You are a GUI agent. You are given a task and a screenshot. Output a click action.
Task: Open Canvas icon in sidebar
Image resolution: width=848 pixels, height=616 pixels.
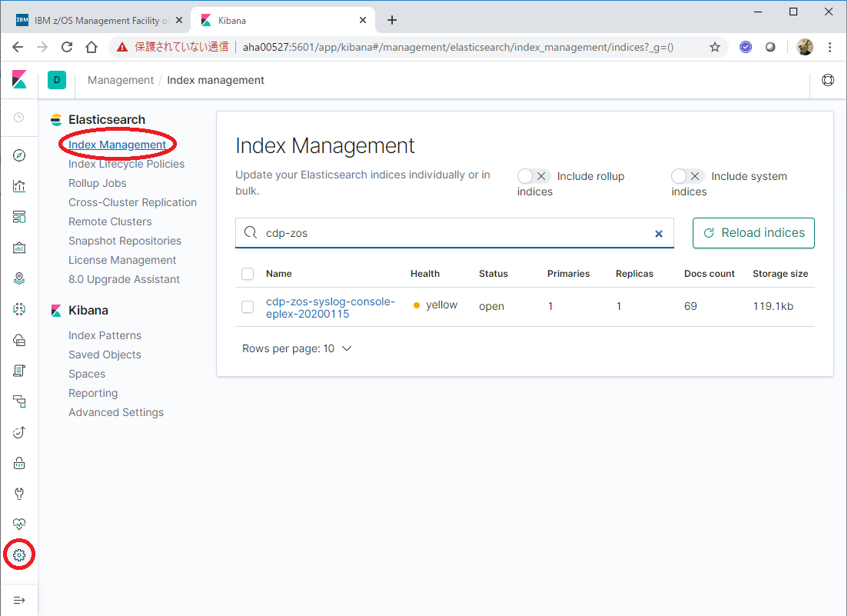coord(19,248)
